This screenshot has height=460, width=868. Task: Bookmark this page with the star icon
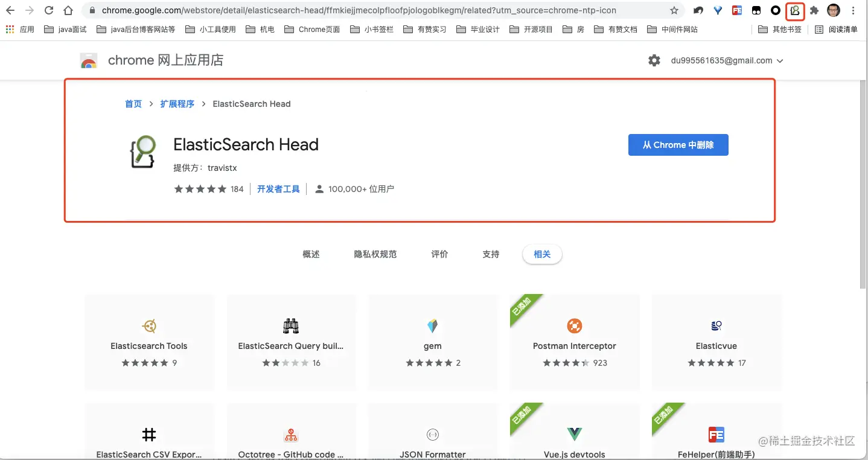(674, 10)
